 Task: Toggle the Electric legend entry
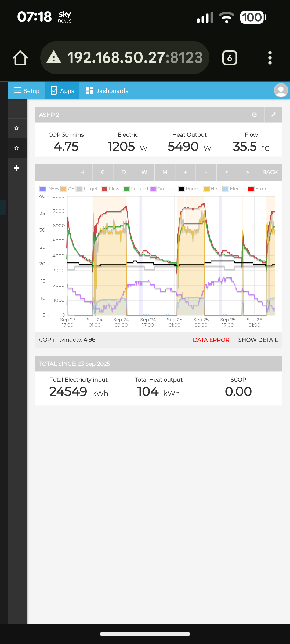[x=235, y=189]
